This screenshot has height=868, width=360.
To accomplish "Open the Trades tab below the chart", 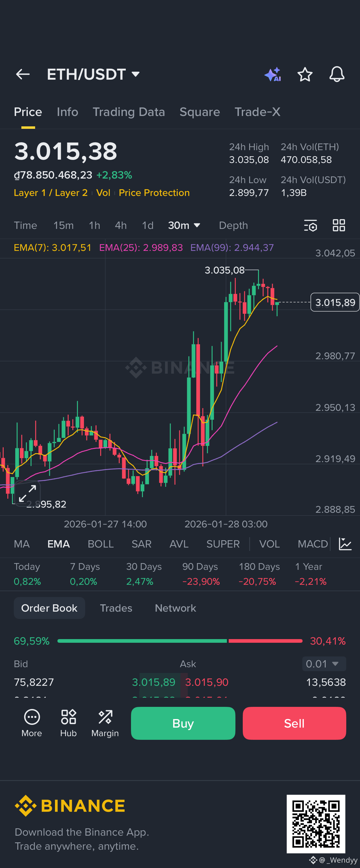I will point(116,608).
